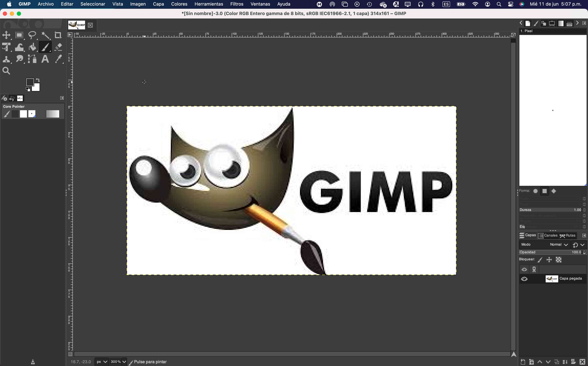Select the Bucket Fill tool
This screenshot has height=366, width=588.
coord(32,47)
